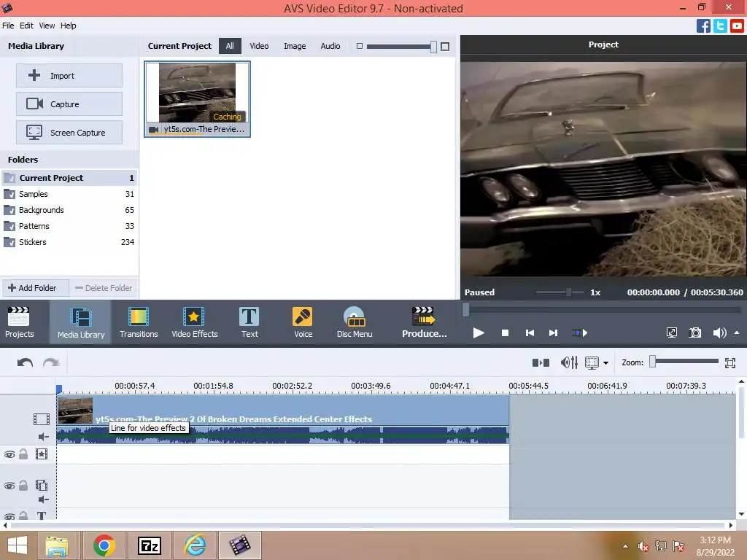Viewport: 747px width, 560px height.
Task: Toggle visibility of video effects line
Action: click(9, 454)
